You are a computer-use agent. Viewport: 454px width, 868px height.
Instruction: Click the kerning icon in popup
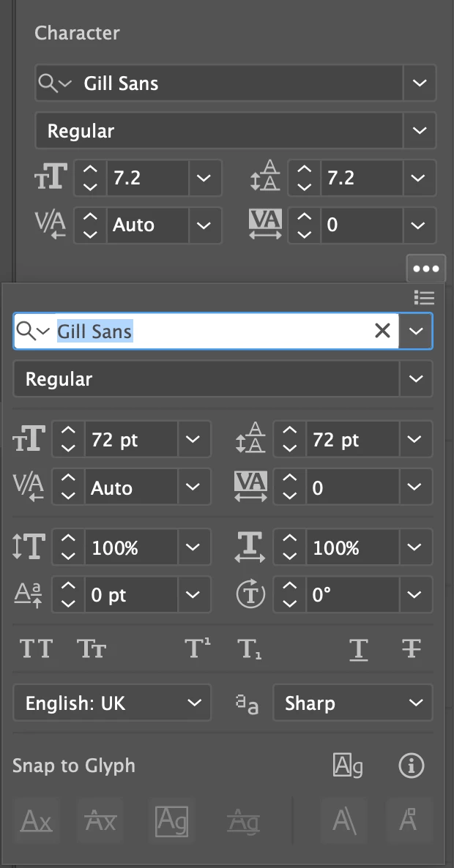[x=29, y=487]
